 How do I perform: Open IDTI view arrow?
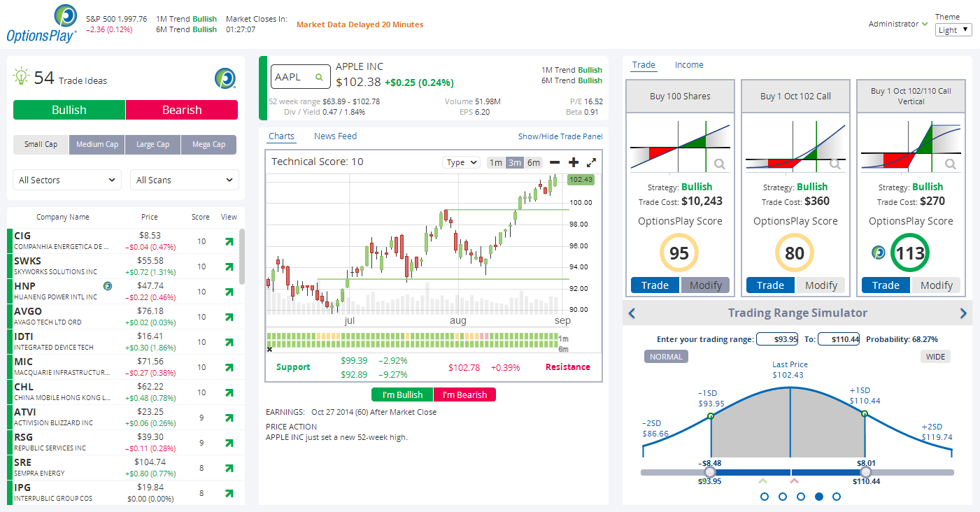[x=229, y=342]
